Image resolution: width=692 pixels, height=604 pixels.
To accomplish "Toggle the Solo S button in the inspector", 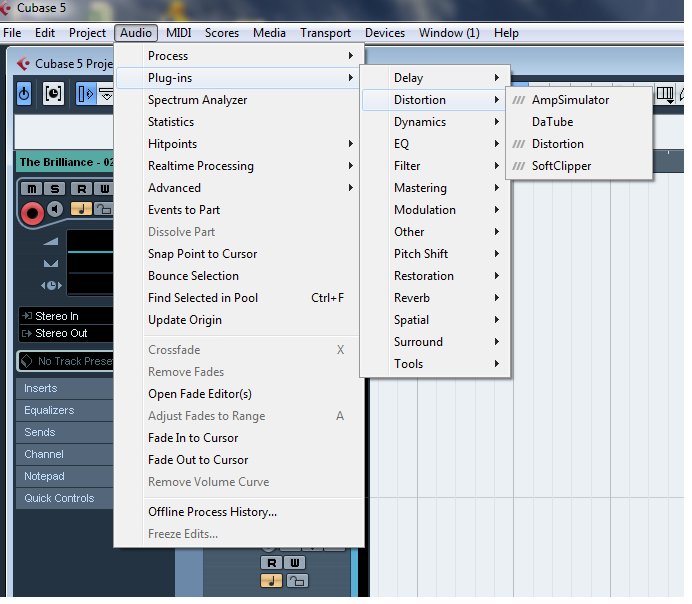I will (55, 189).
